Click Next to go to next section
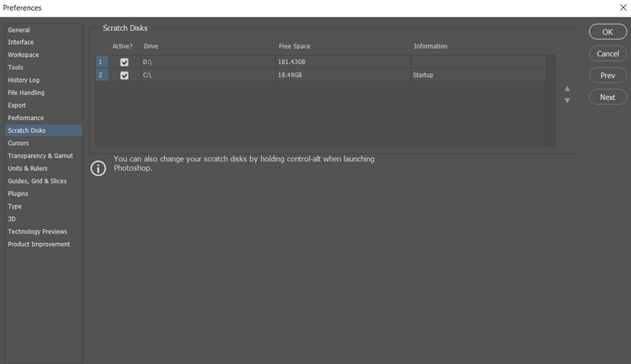631x364 pixels. (x=607, y=97)
